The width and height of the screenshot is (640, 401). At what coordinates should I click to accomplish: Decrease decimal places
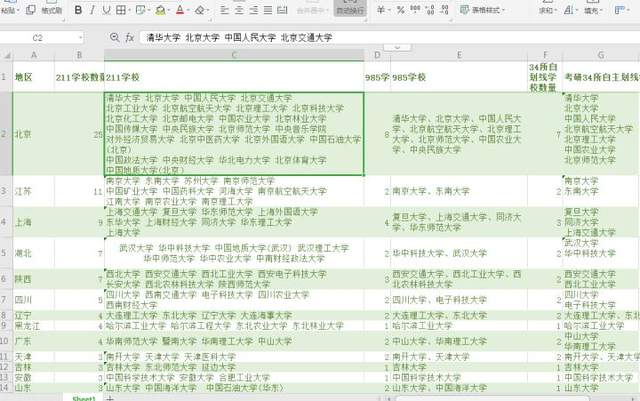coord(444,10)
